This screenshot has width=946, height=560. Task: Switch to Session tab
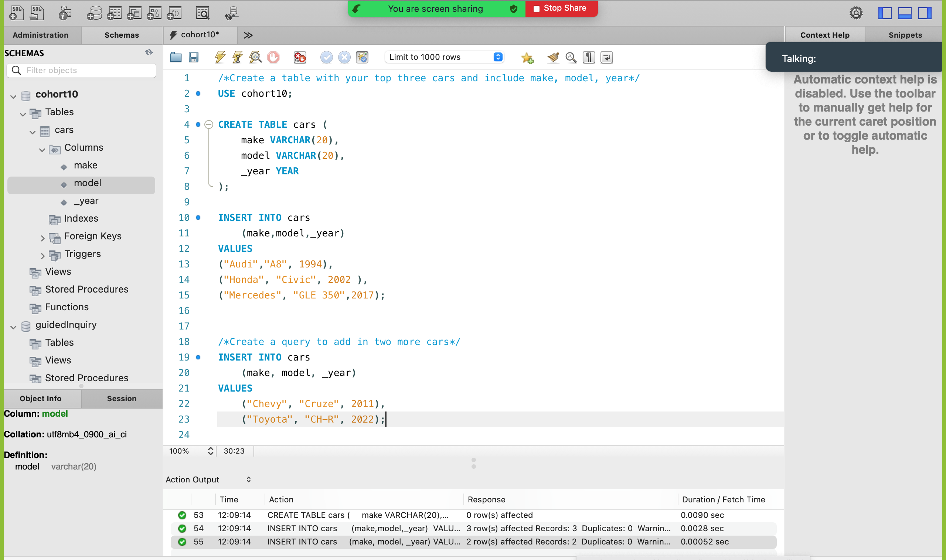122,399
